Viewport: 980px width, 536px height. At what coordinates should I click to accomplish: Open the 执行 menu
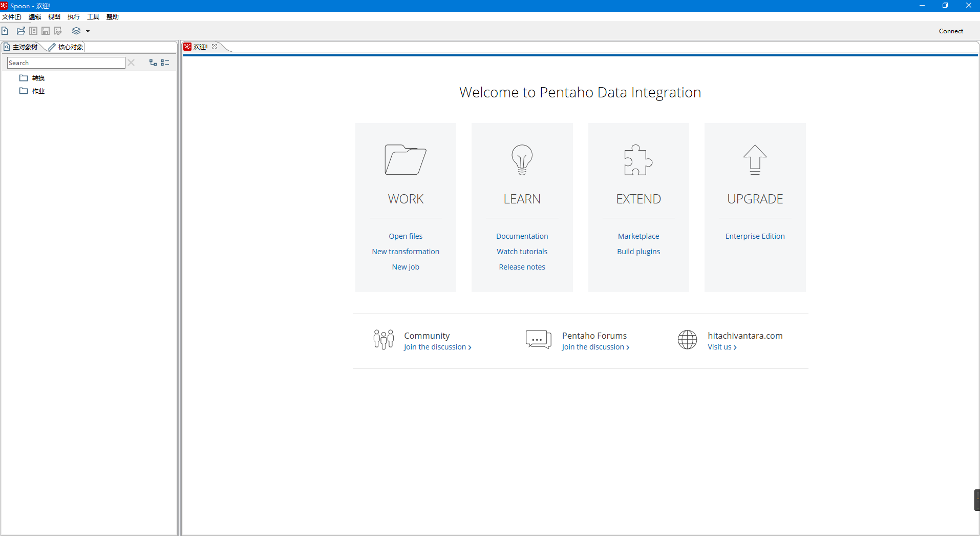tap(74, 17)
